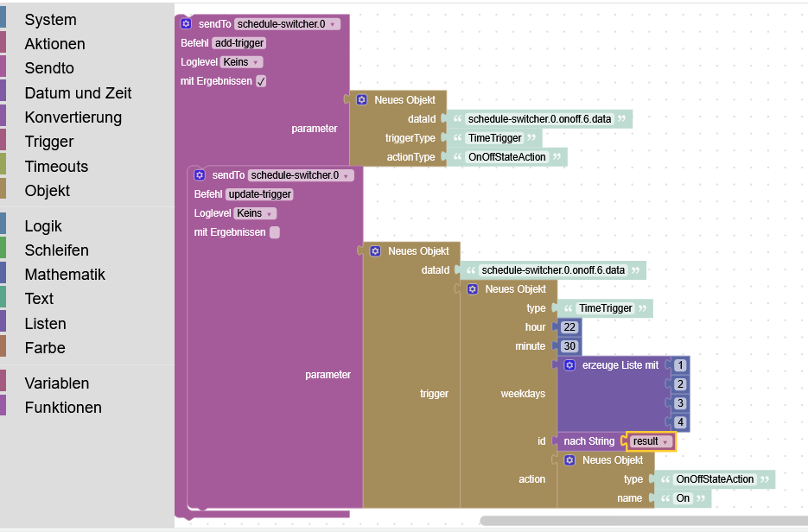Open mutator gear on add-trigger sendTo block

pyautogui.click(x=186, y=23)
